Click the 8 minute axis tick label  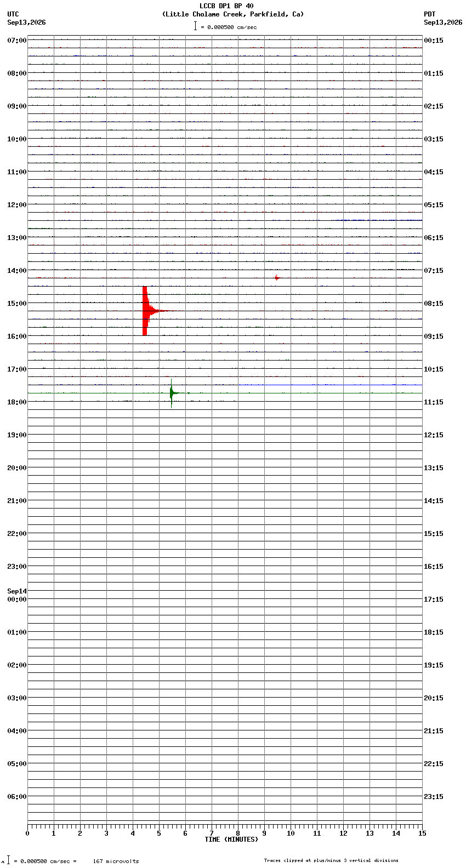(x=238, y=833)
